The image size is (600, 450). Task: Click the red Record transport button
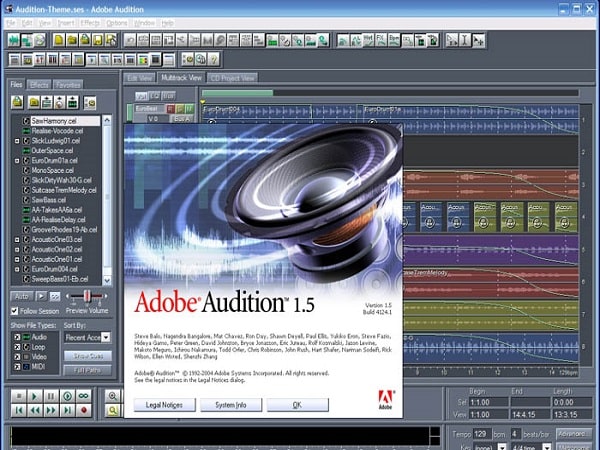[84, 411]
